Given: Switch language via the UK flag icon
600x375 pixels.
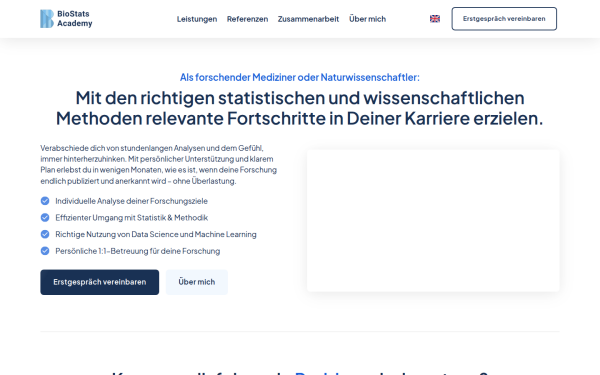Looking at the screenshot, I should coord(435,19).
